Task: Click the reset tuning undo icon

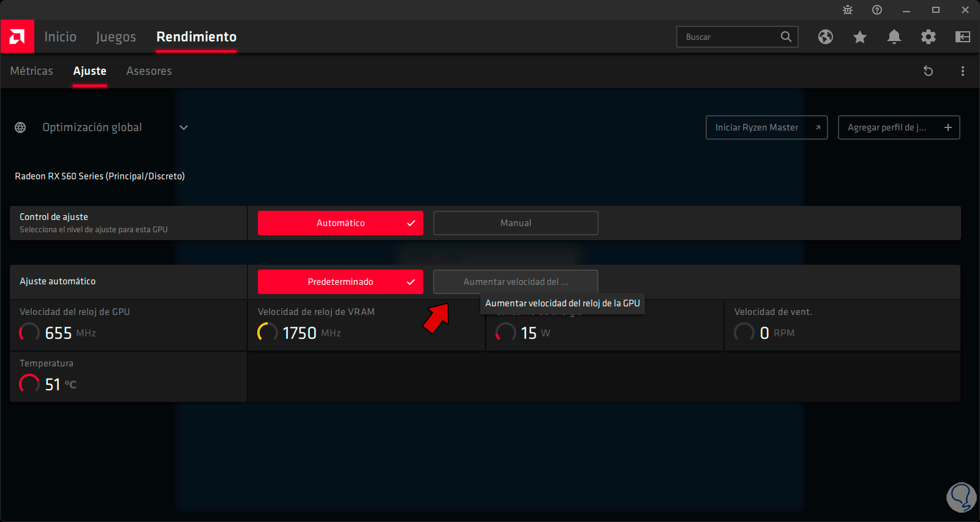Action: tap(928, 71)
